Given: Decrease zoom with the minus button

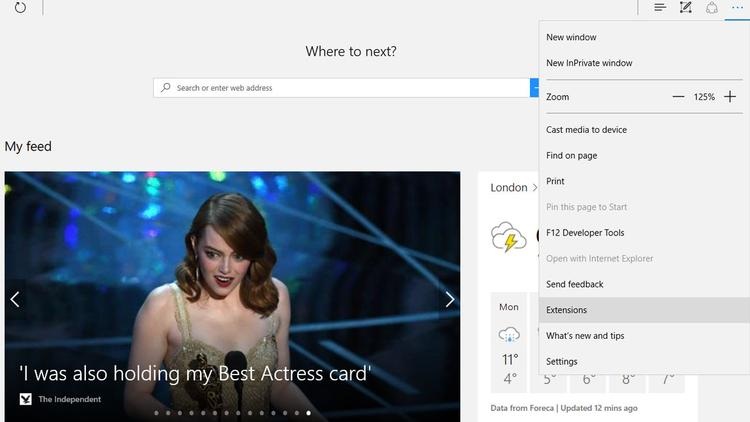Looking at the screenshot, I should pos(678,97).
